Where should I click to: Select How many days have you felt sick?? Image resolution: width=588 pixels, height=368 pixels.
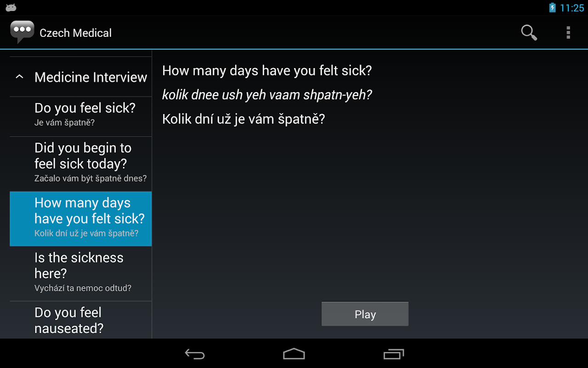coord(81,219)
